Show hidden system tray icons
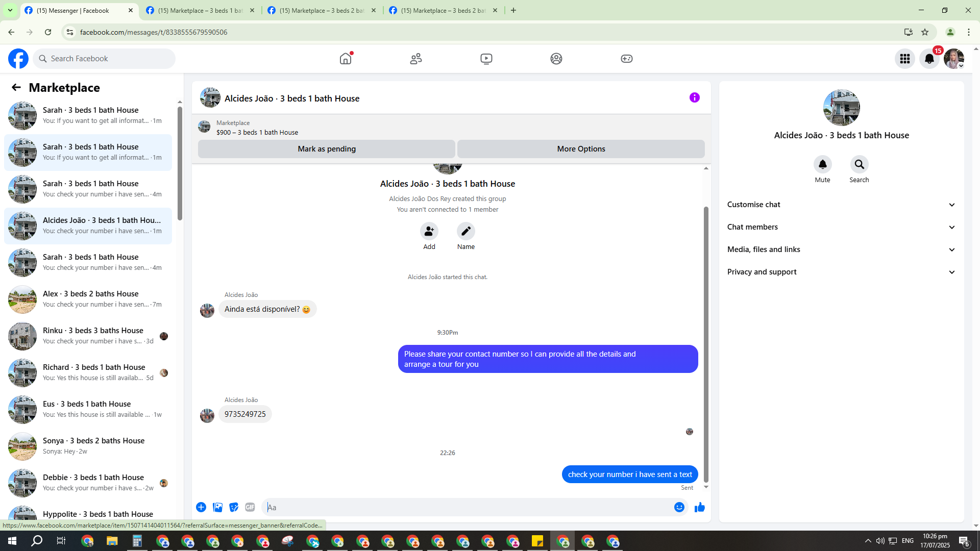 [868, 541]
